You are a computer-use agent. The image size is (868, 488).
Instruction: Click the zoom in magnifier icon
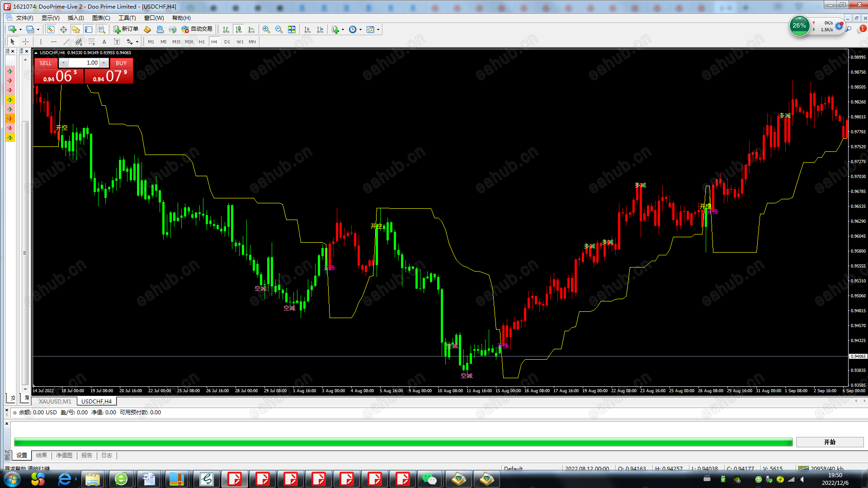tap(266, 29)
